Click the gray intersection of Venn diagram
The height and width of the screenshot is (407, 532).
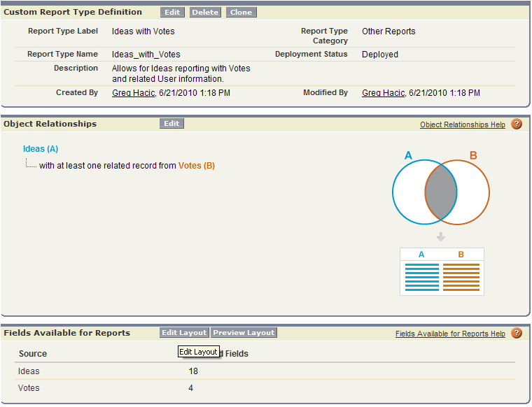point(441,192)
